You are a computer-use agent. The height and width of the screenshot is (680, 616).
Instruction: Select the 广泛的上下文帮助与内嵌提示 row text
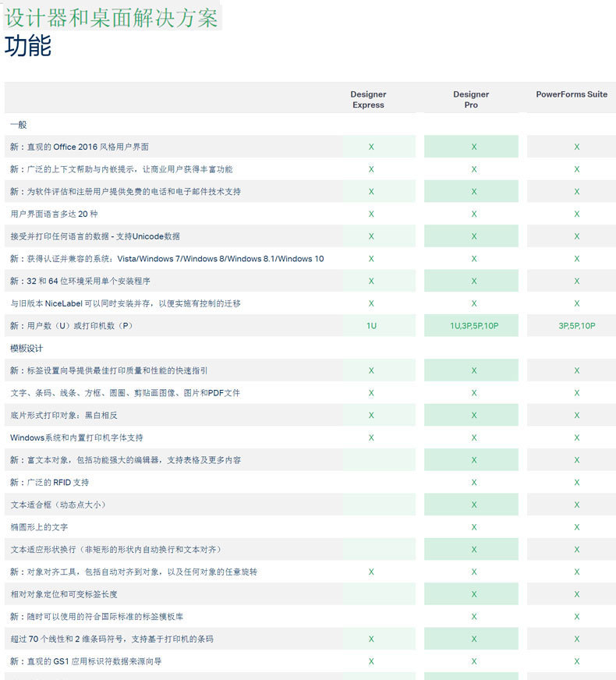coord(122,169)
